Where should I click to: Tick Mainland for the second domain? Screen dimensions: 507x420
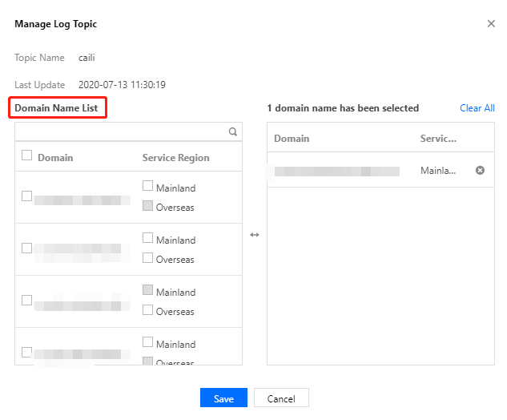[x=148, y=238]
